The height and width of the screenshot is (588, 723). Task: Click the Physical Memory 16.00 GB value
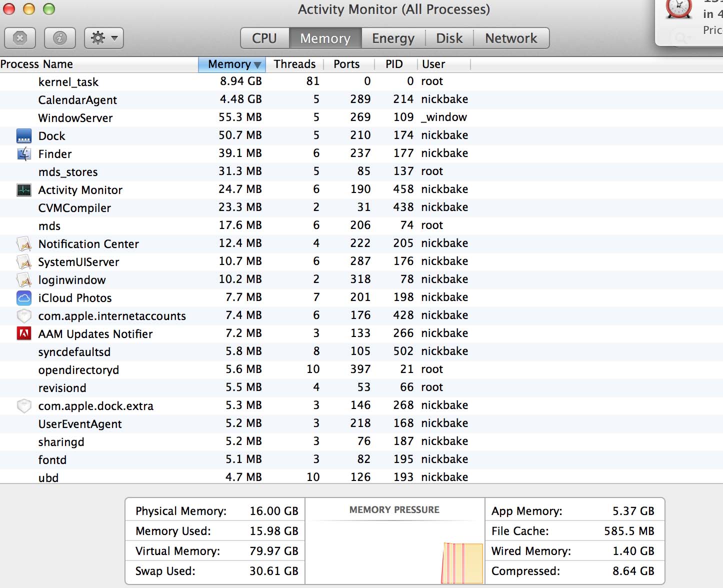pos(274,511)
